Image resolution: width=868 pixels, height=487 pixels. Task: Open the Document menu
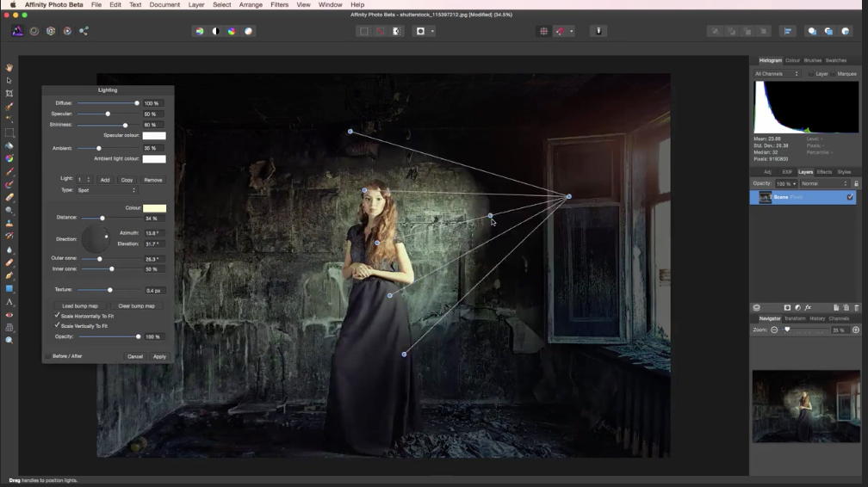pyautogui.click(x=164, y=4)
